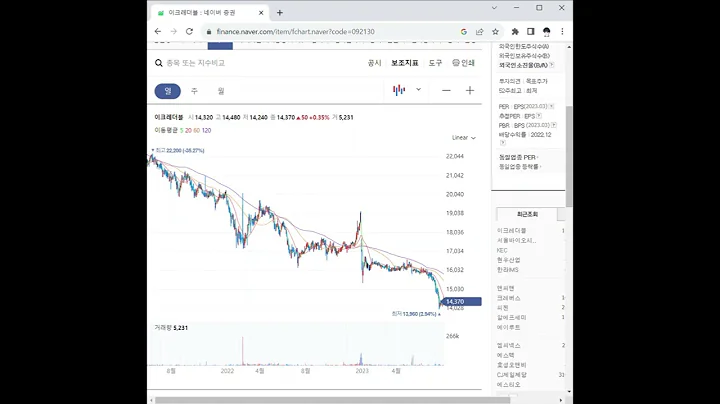720x404 pixels.
Task: Open the 공시 menu
Action: (375, 63)
